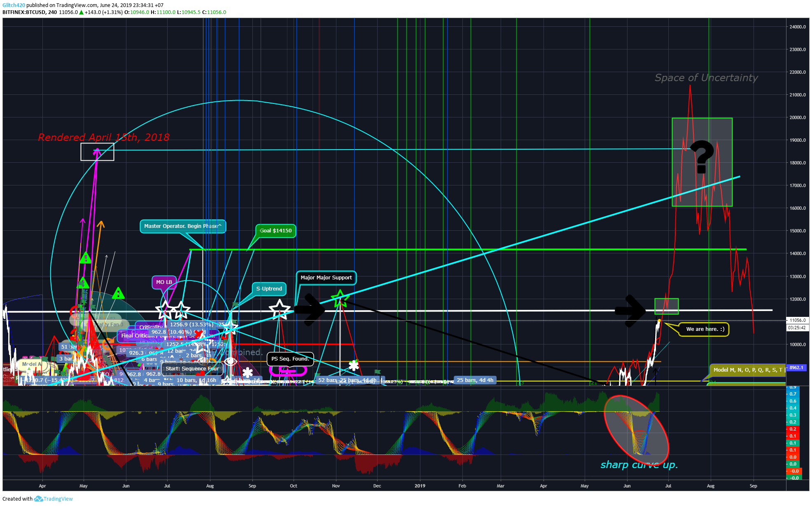Click the Major Major Support callout
The height and width of the screenshot is (506, 812).
[x=326, y=278]
